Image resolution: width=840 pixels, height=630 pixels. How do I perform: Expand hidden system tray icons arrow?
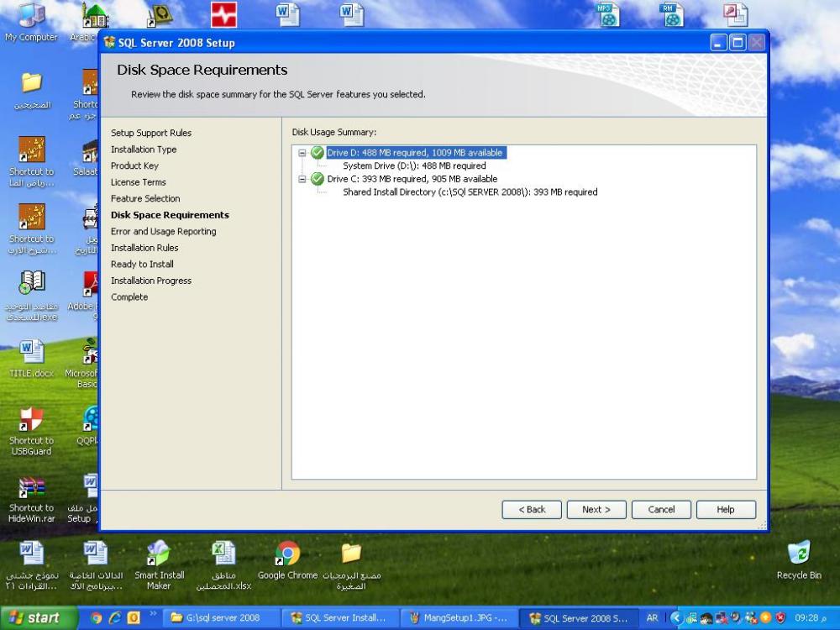(x=676, y=617)
